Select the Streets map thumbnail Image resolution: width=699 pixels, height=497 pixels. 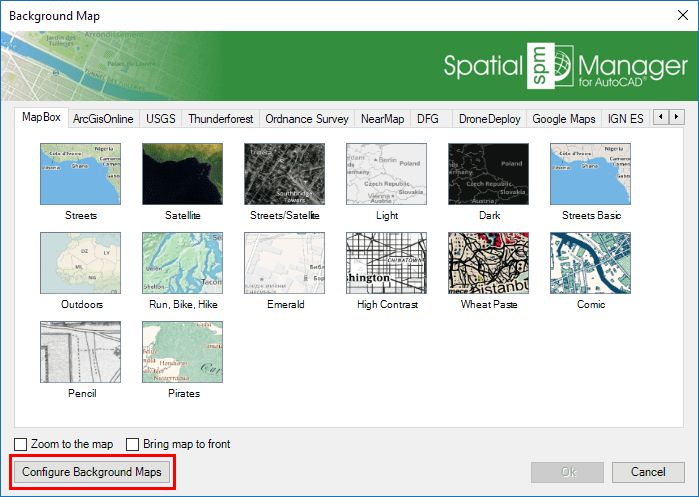[80, 174]
